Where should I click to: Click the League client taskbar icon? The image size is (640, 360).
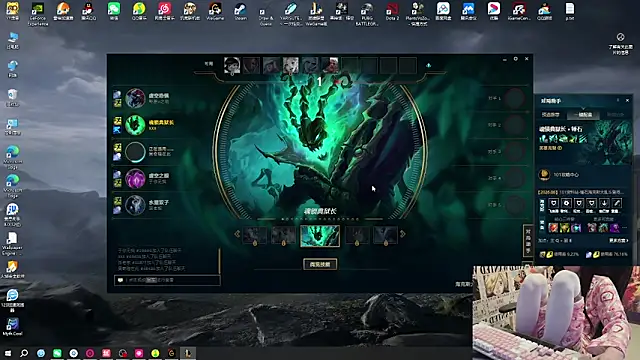pos(188,353)
